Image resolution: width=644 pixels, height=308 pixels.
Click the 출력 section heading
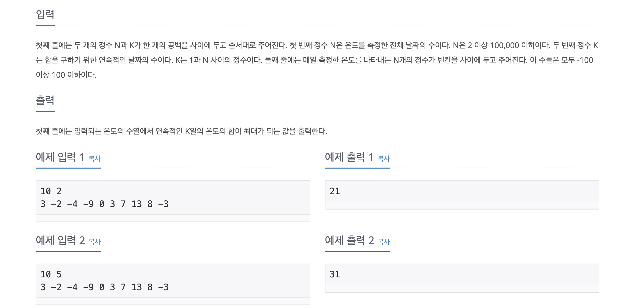[x=45, y=100]
